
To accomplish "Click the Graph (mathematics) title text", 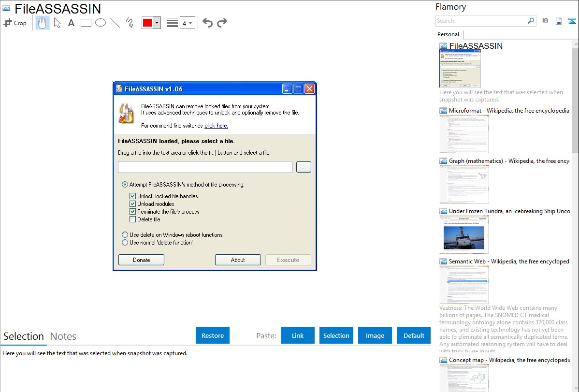I will point(509,161).
